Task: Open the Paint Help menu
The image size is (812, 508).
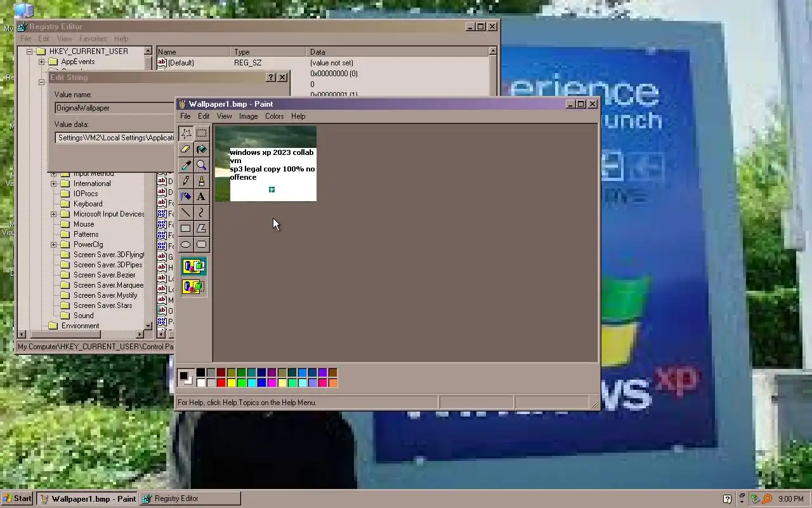Action: 298,116
